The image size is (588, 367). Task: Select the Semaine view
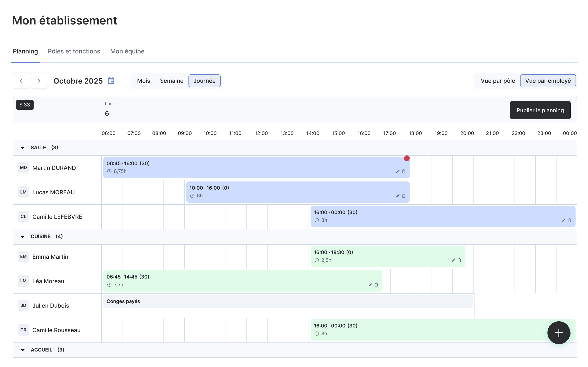[x=171, y=81]
